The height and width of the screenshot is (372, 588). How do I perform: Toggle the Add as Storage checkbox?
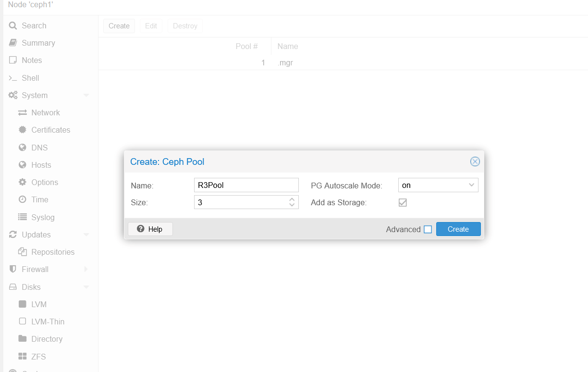[403, 203]
